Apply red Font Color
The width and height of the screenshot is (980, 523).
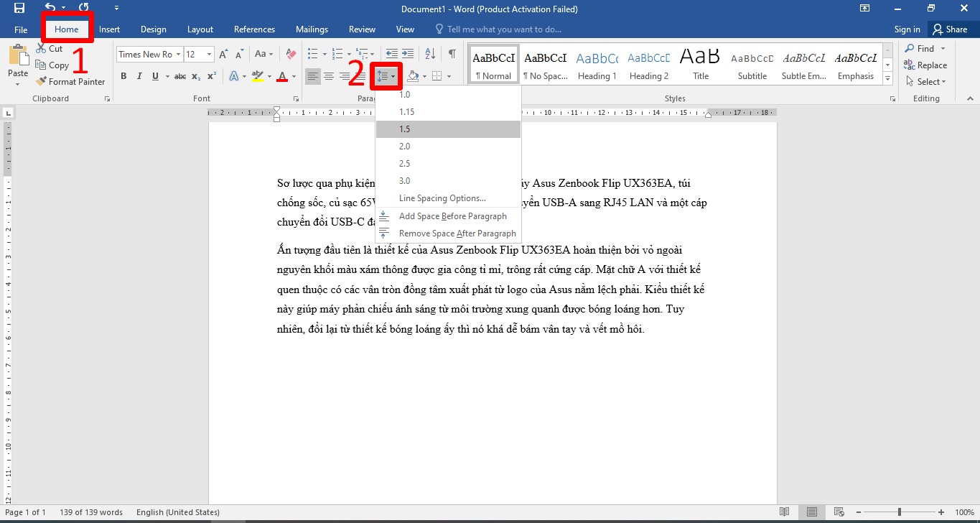click(x=282, y=76)
